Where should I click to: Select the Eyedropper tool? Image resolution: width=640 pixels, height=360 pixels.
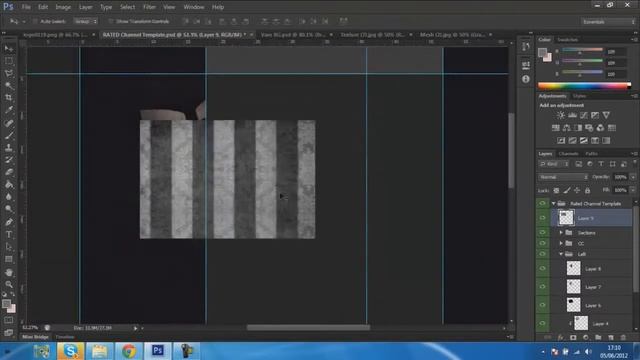tap(9, 110)
